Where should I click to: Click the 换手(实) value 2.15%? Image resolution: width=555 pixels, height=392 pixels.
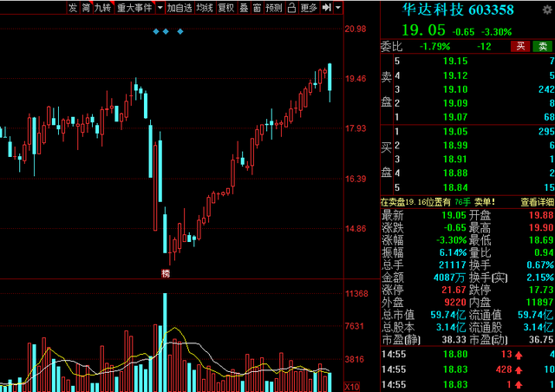coord(539,278)
